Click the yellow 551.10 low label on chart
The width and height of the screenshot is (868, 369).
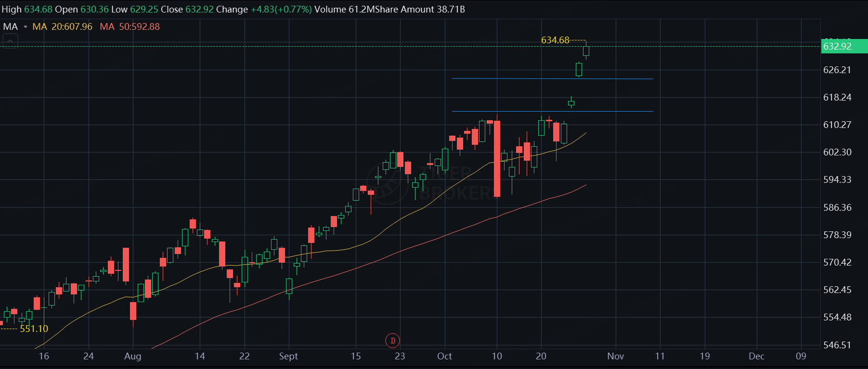tap(34, 329)
